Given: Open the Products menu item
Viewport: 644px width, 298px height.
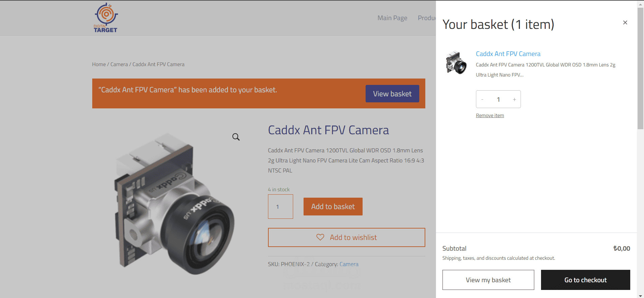Looking at the screenshot, I should (427, 18).
